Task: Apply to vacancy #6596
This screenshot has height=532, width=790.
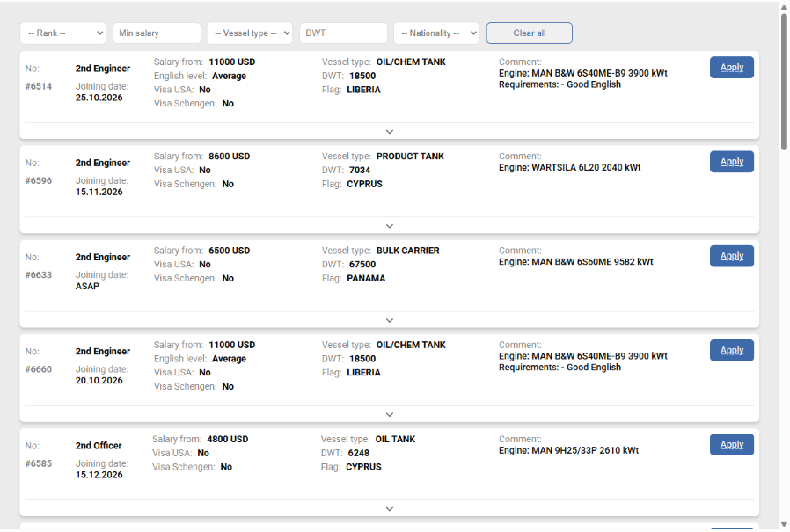Action: (732, 162)
